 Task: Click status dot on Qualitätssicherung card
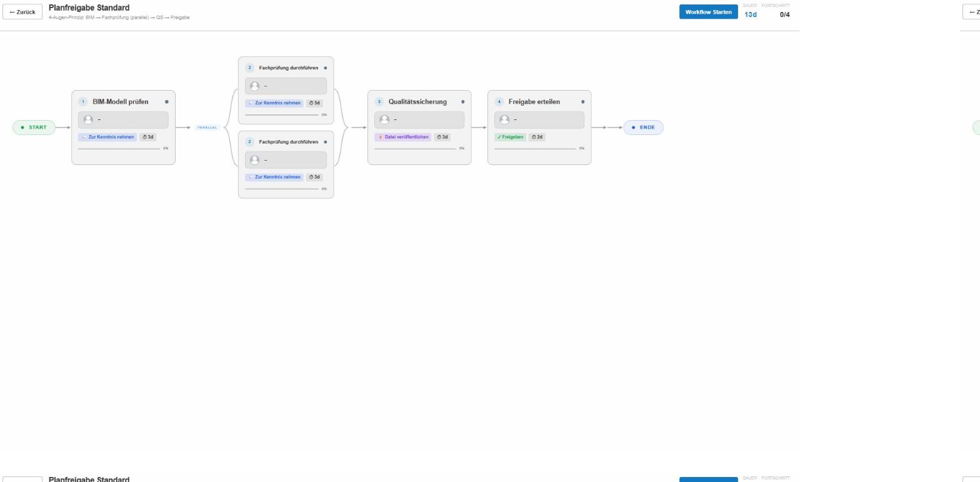point(462,102)
